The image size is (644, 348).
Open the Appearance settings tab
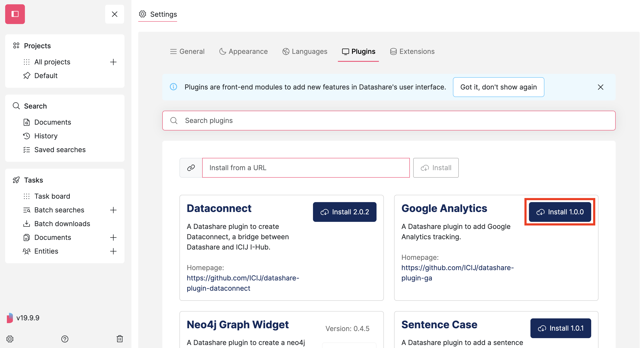[x=243, y=51]
